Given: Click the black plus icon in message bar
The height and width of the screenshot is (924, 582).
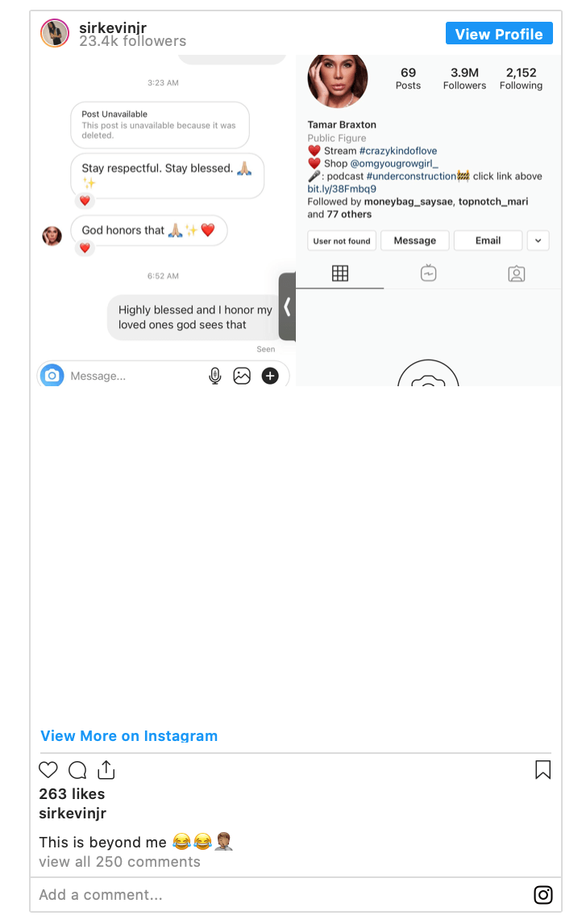Looking at the screenshot, I should click(x=270, y=376).
